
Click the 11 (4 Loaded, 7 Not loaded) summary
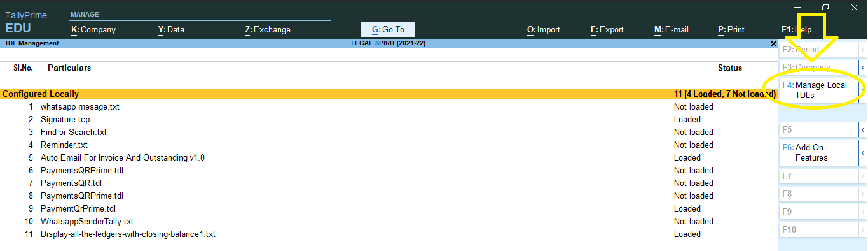(725, 94)
